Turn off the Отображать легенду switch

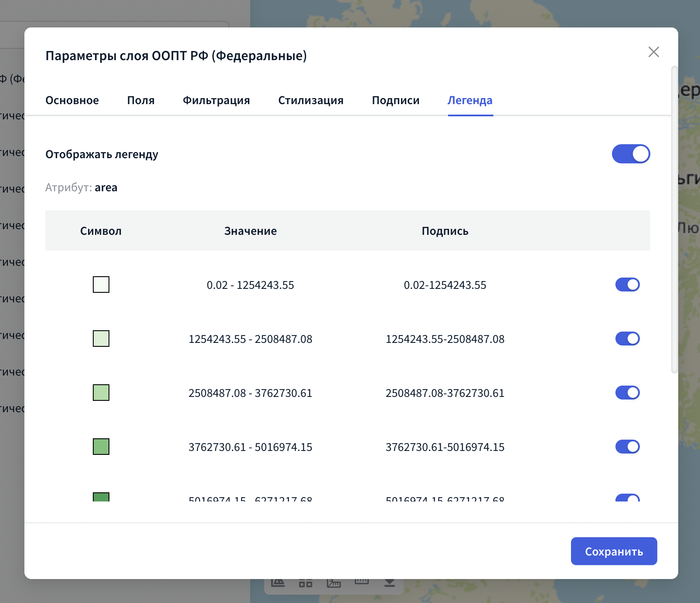point(631,154)
